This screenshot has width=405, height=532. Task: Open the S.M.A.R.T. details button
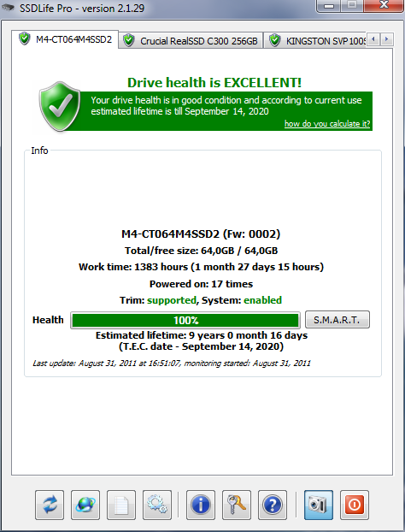pos(337,320)
